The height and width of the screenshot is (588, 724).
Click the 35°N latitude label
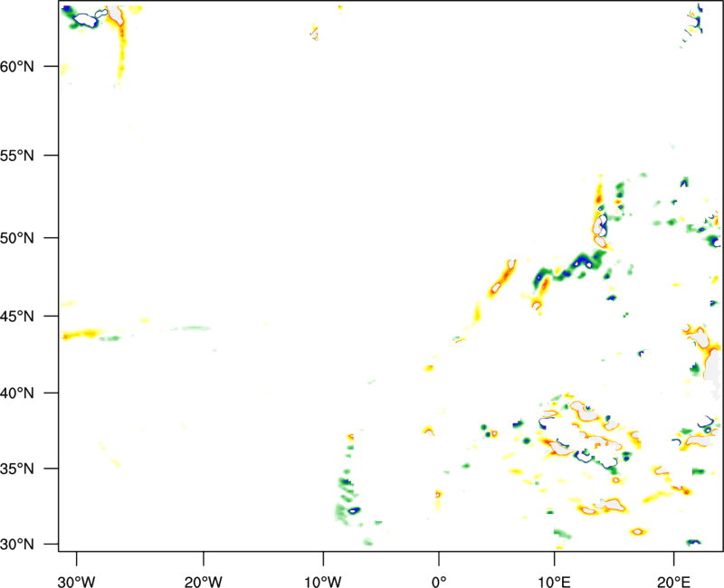(x=17, y=469)
